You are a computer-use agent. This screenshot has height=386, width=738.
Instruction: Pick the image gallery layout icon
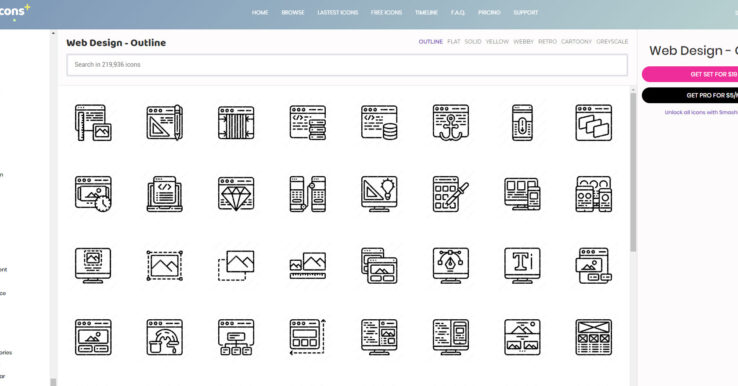point(522,337)
